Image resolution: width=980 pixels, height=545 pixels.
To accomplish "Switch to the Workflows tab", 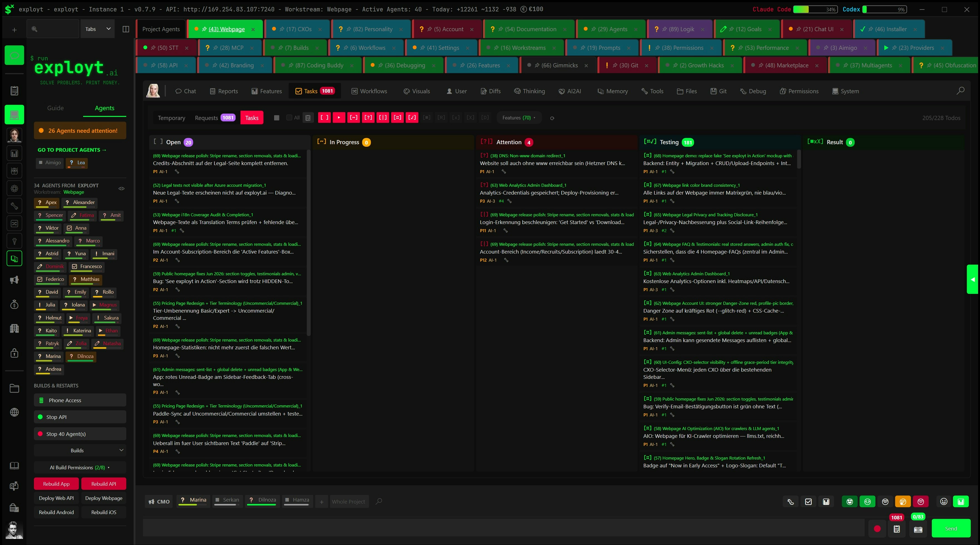I will (x=369, y=91).
